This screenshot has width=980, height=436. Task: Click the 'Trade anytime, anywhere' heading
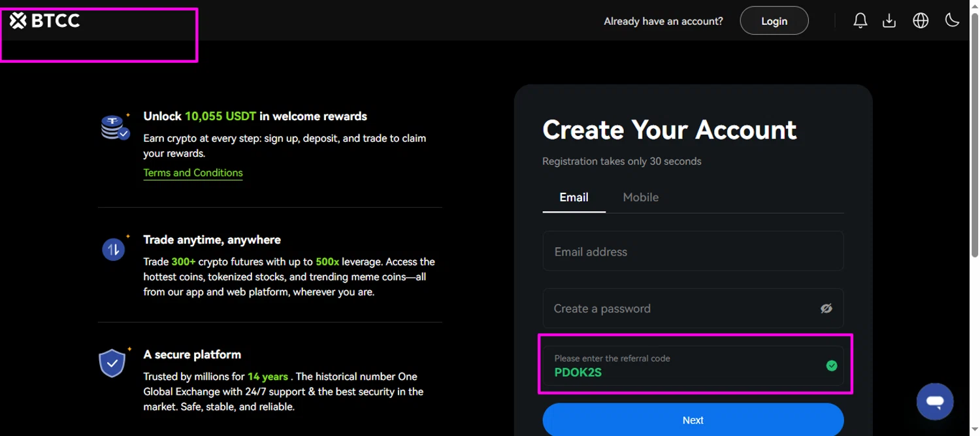pos(212,240)
